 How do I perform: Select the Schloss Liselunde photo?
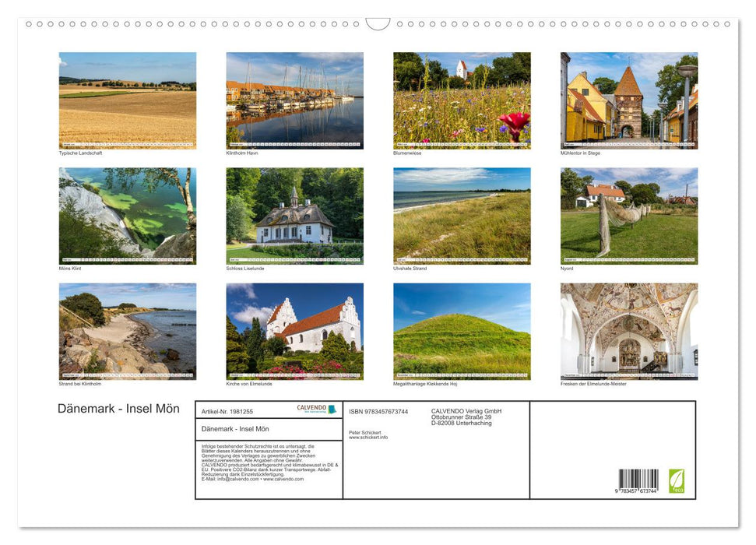click(294, 216)
